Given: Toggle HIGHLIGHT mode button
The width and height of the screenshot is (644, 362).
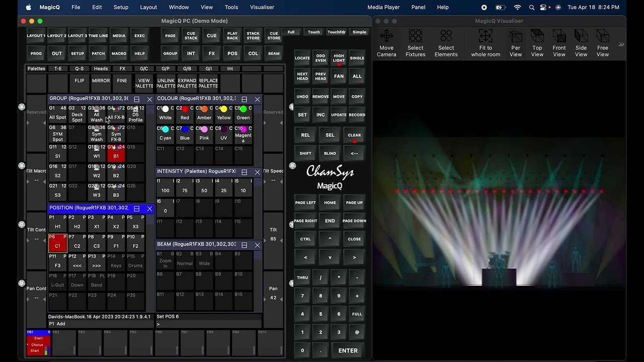Looking at the screenshot, I should pos(339,58).
